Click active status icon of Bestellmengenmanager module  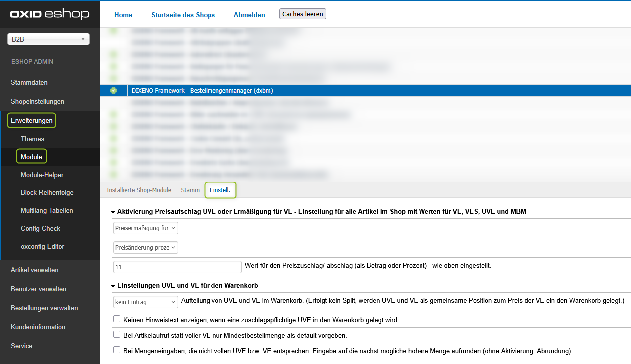pyautogui.click(x=113, y=90)
